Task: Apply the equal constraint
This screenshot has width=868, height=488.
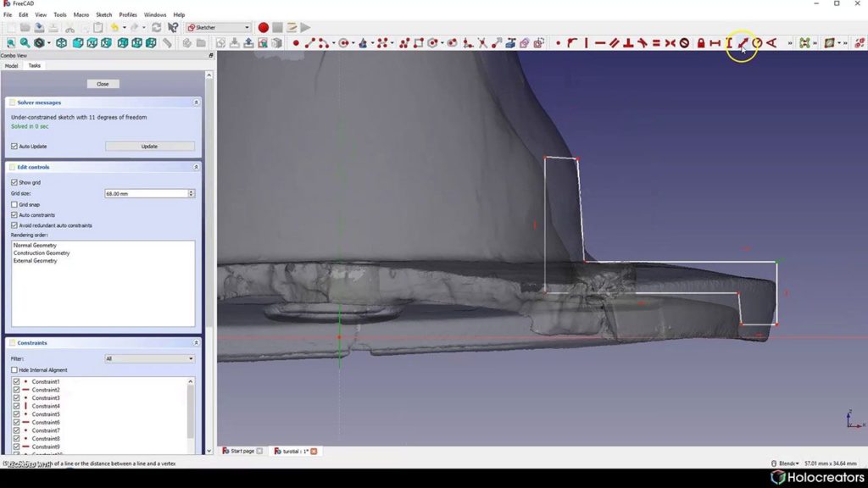Action: 656,43
